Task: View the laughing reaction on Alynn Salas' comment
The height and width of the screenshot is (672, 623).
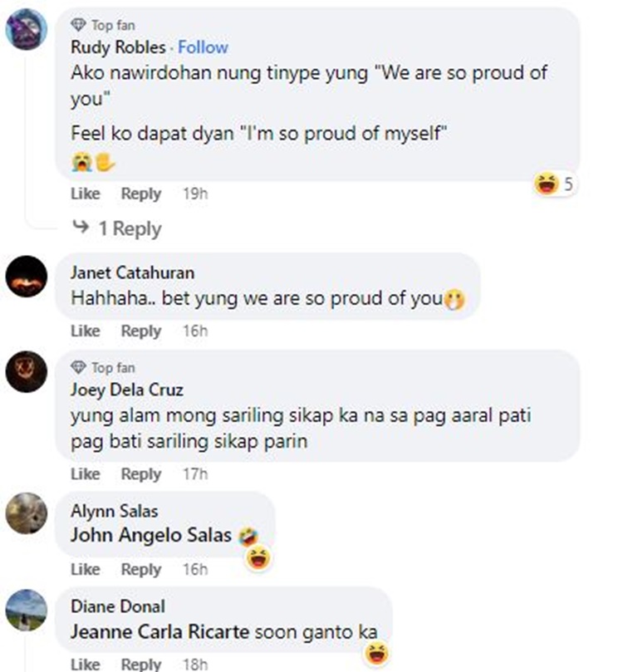Action: pos(260,557)
